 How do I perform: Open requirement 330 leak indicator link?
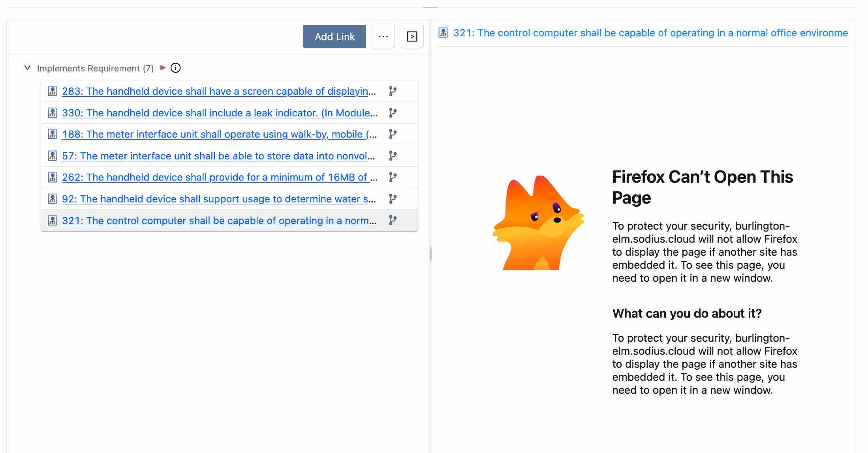tap(220, 113)
